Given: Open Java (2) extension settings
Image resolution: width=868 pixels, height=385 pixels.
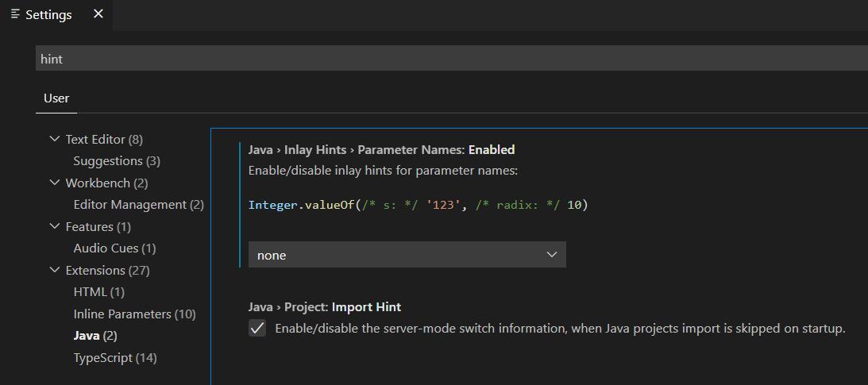Looking at the screenshot, I should pos(95,336).
